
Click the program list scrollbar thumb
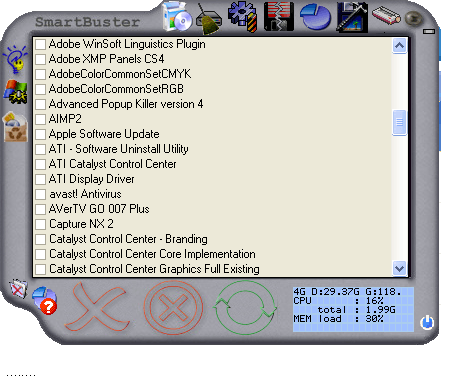pyautogui.click(x=400, y=123)
